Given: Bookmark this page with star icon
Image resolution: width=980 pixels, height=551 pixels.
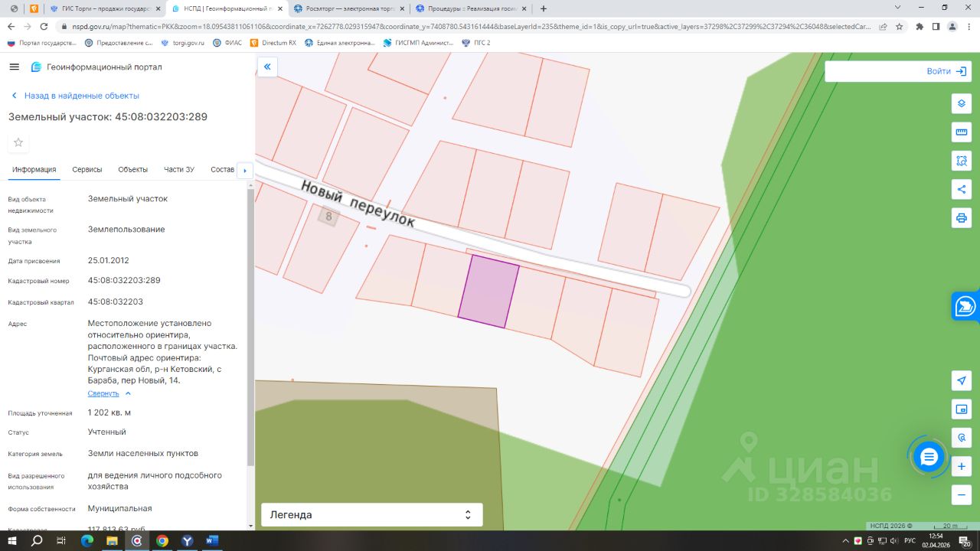Looking at the screenshot, I should click(x=900, y=26).
